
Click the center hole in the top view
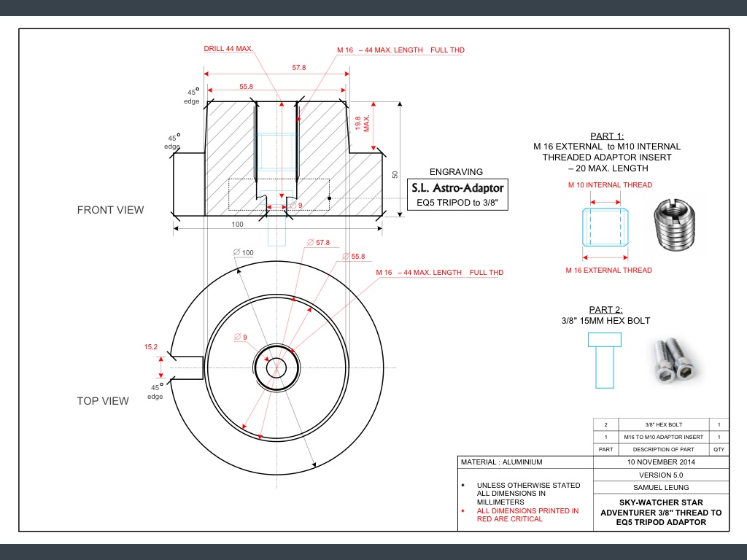[276, 367]
